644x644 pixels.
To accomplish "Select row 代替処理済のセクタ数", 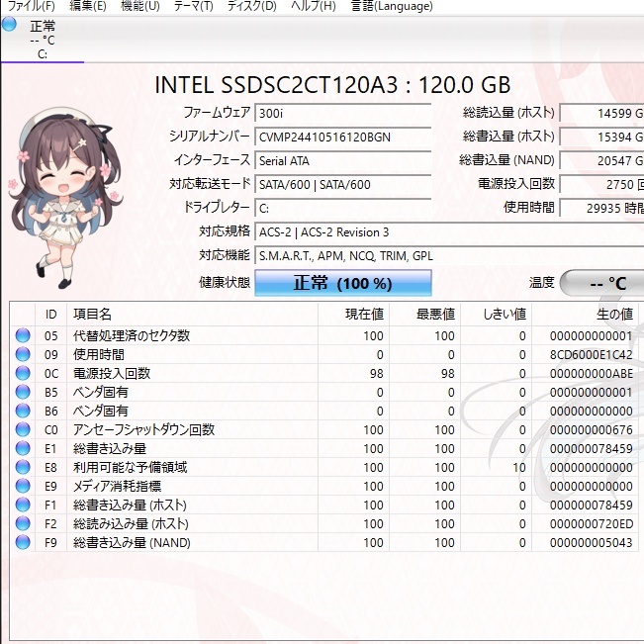I will 132,335.
